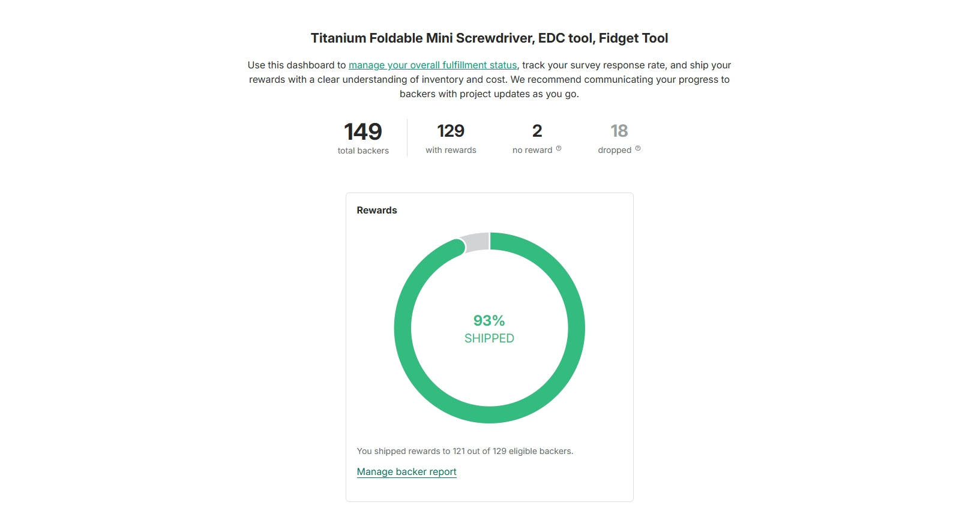The width and height of the screenshot is (980, 505).
Task: Click the Titanium Foldable Mini Screwdriver title
Action: tap(489, 38)
